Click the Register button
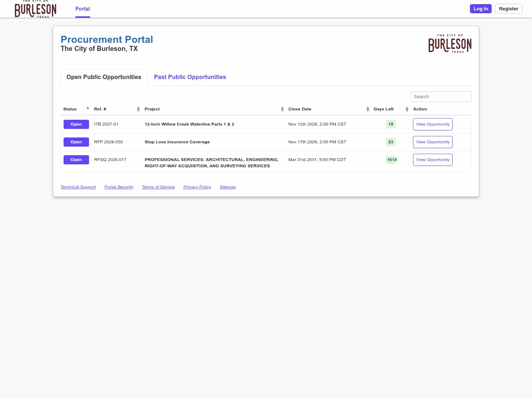 pyautogui.click(x=508, y=9)
